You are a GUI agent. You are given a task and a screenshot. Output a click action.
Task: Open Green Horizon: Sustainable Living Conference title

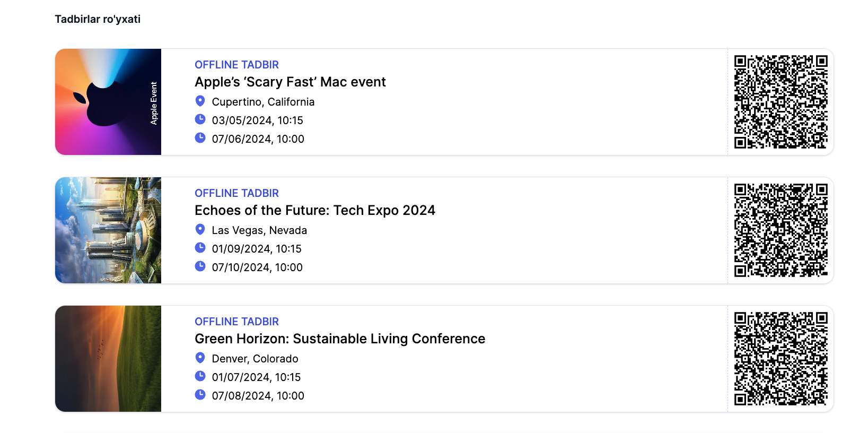[339, 339]
